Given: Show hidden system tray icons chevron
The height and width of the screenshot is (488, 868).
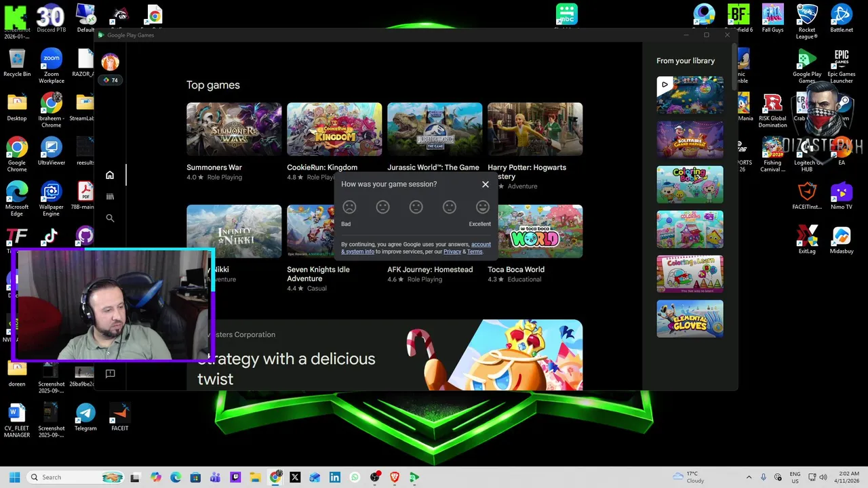Looking at the screenshot, I should pyautogui.click(x=749, y=477).
